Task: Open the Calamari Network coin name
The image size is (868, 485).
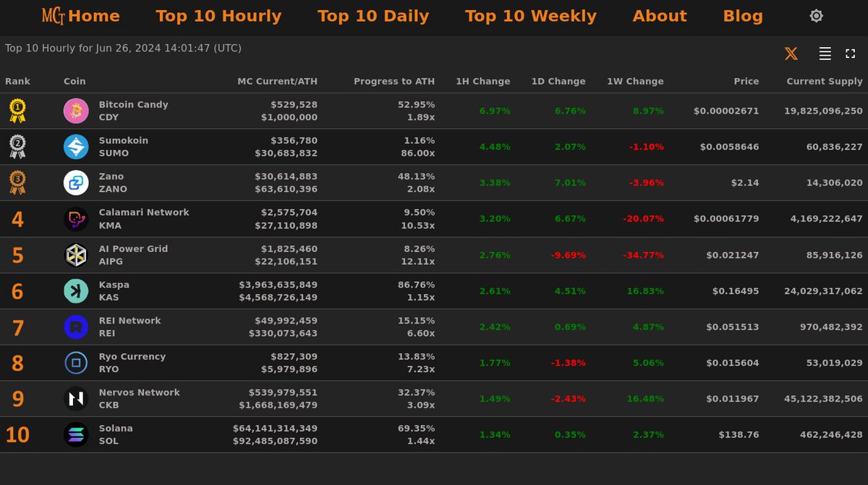Action: coord(144,212)
